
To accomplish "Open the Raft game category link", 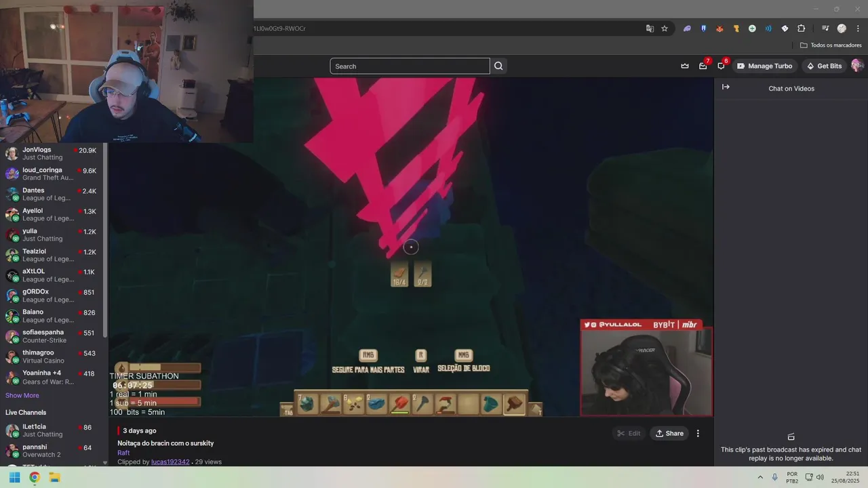I will click(123, 453).
